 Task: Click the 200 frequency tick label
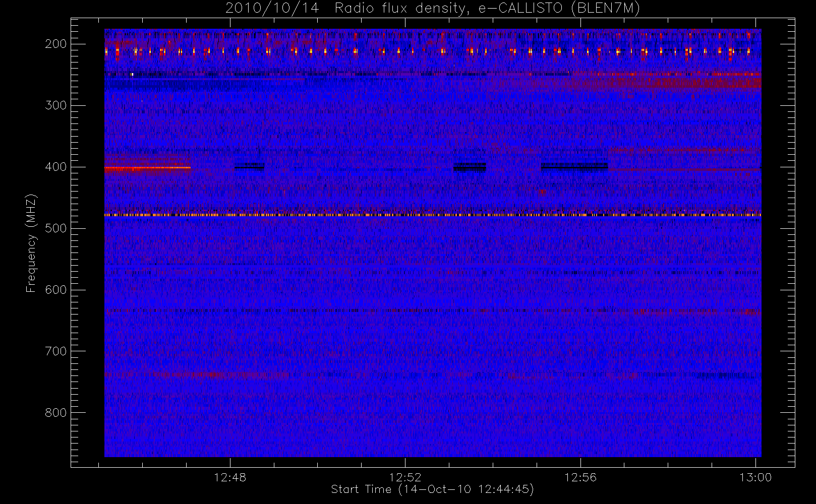click(x=56, y=44)
